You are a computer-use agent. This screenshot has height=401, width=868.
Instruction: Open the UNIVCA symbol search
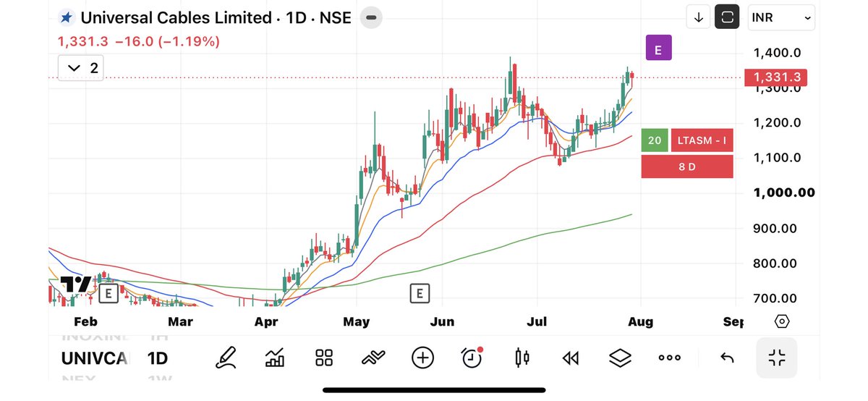(94, 358)
